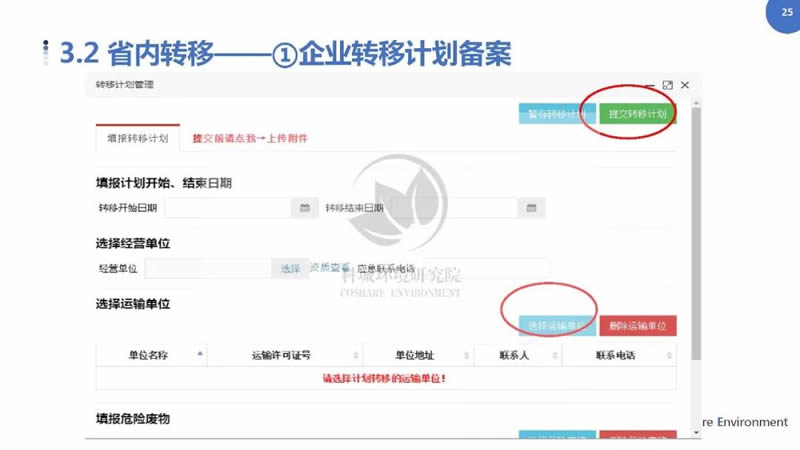Open the 转移结束日期 calendar picker
The image size is (800, 450).
tap(531, 208)
